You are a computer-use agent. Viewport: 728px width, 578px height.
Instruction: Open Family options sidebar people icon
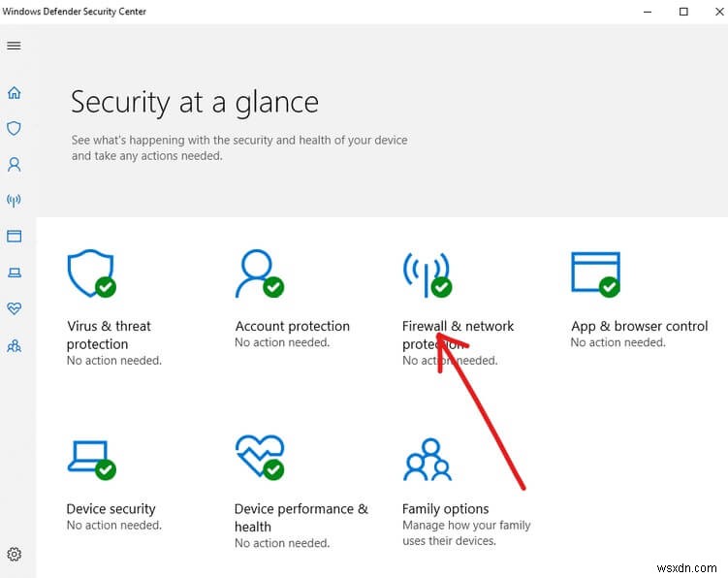click(14, 344)
